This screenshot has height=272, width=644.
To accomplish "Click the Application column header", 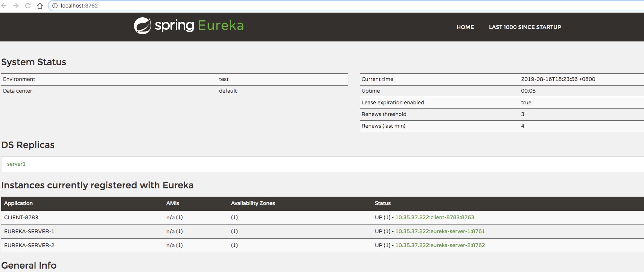I will pyautogui.click(x=18, y=203).
